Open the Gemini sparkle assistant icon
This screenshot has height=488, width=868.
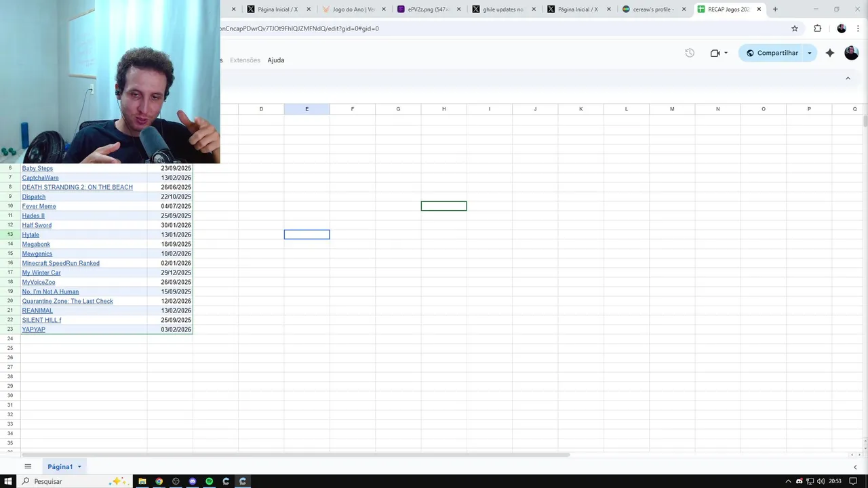830,53
